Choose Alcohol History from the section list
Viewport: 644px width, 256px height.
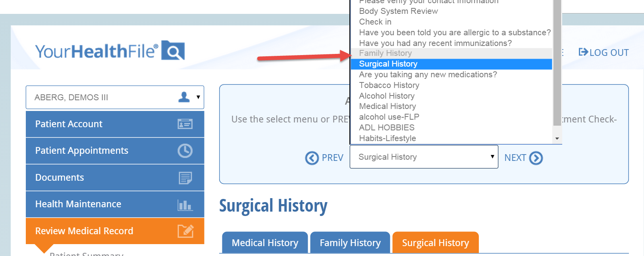tap(386, 96)
